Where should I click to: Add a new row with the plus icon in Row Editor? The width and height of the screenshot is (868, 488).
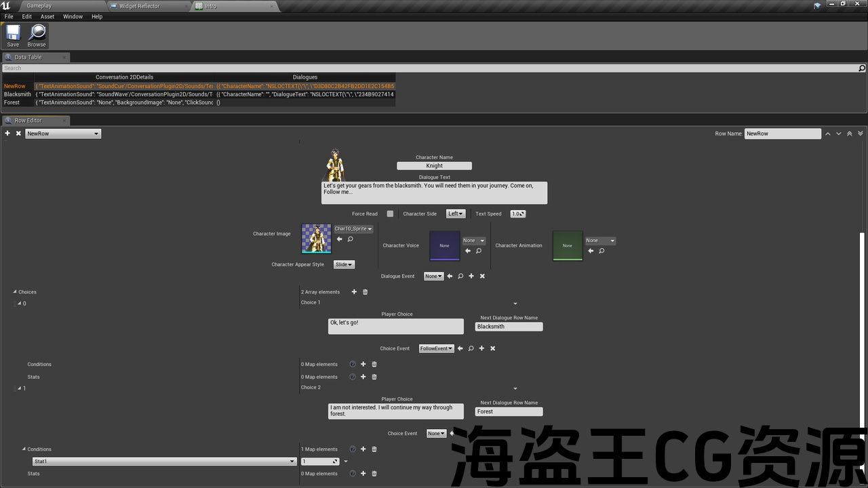coord(7,134)
